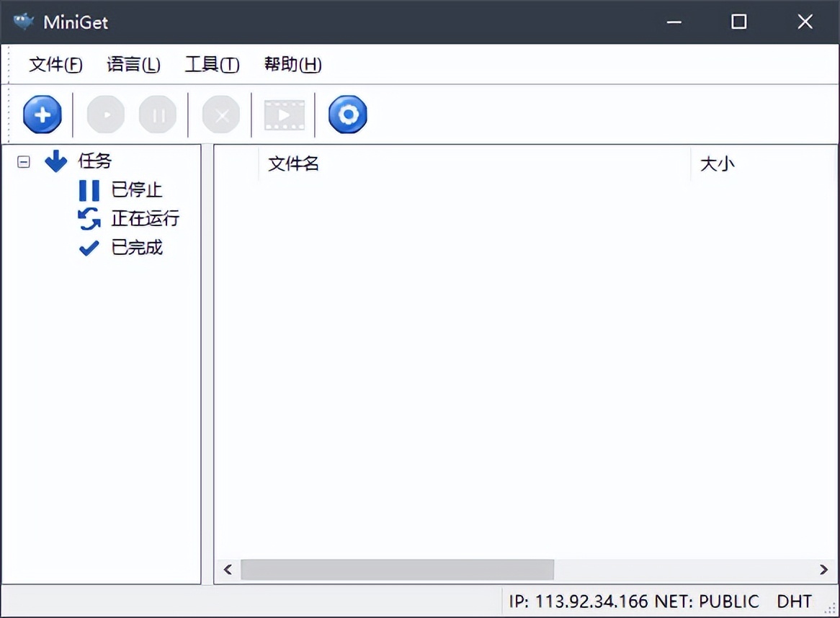Add a new download task
This screenshot has width=840, height=618.
click(x=42, y=114)
